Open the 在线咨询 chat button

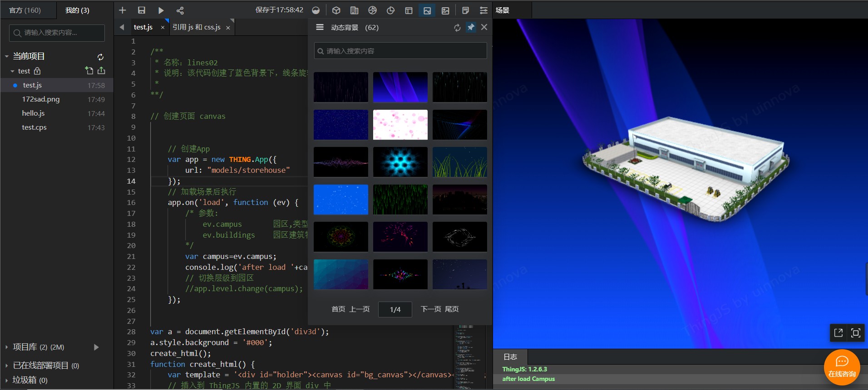[842, 367]
